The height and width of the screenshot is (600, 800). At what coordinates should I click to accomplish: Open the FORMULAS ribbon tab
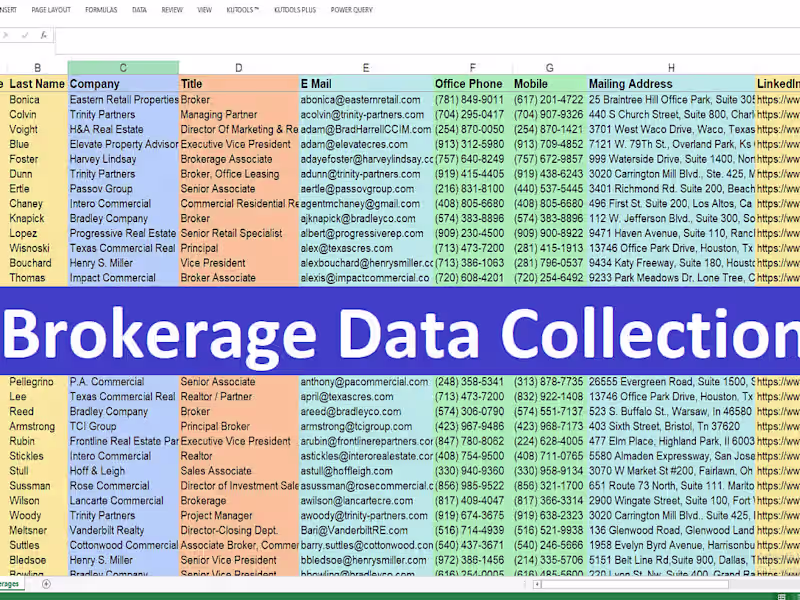pyautogui.click(x=100, y=10)
